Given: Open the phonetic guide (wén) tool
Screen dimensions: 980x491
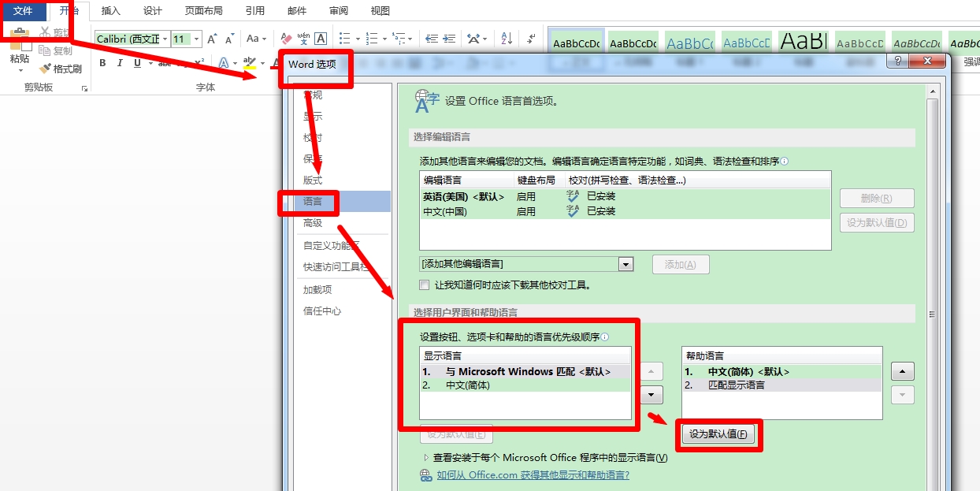Looking at the screenshot, I should click(303, 39).
